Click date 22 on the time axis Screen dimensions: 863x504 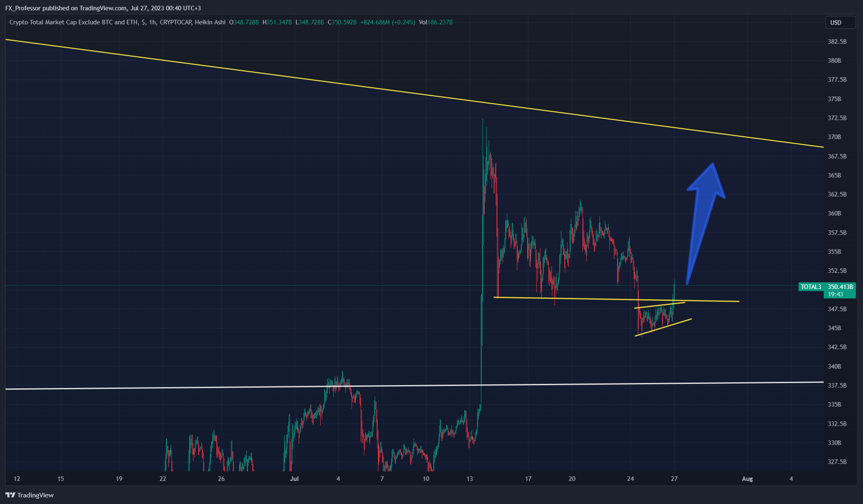click(x=163, y=479)
